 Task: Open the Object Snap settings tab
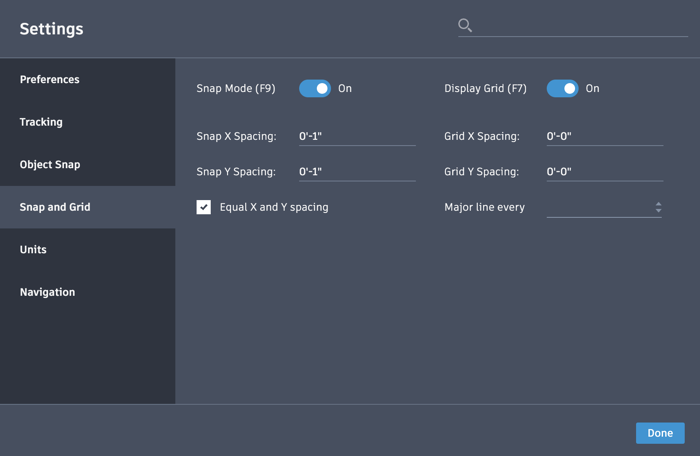[50, 165]
